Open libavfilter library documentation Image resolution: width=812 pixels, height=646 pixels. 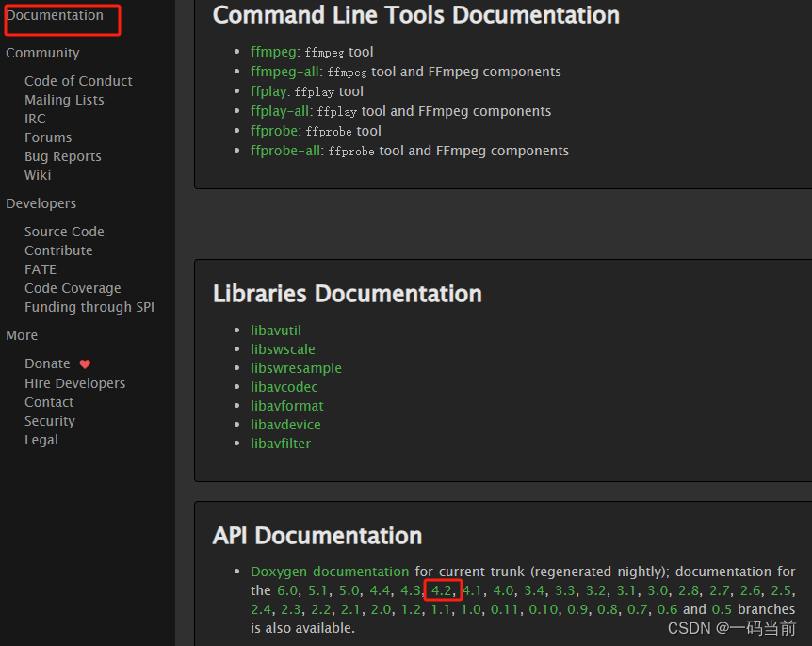[281, 444]
